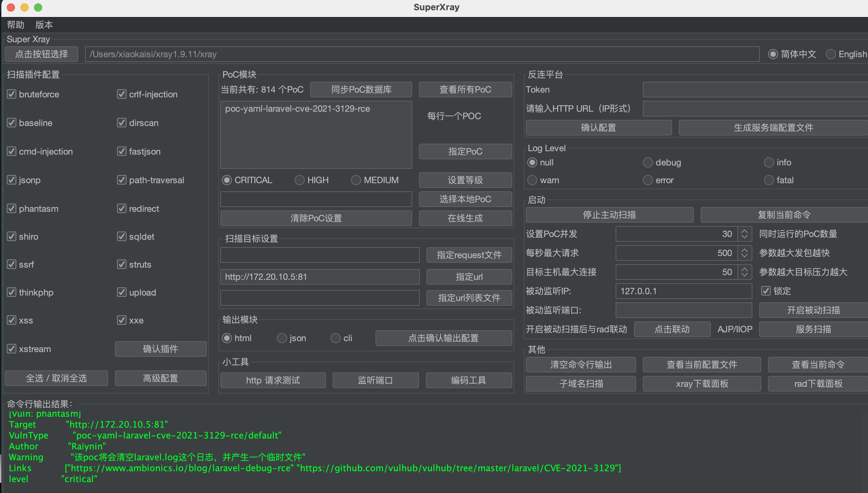This screenshot has height=493, width=868.
Task: Adjust the 每秒最大请求 stepper arrows
Action: (x=744, y=253)
